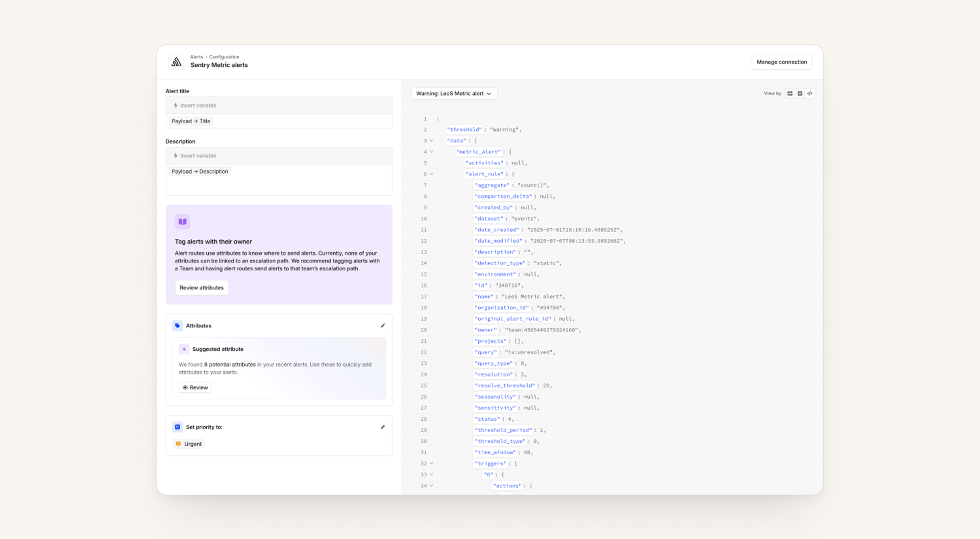Open the Configuration breadcrumb
Image resolution: width=980 pixels, height=539 pixels.
[224, 57]
